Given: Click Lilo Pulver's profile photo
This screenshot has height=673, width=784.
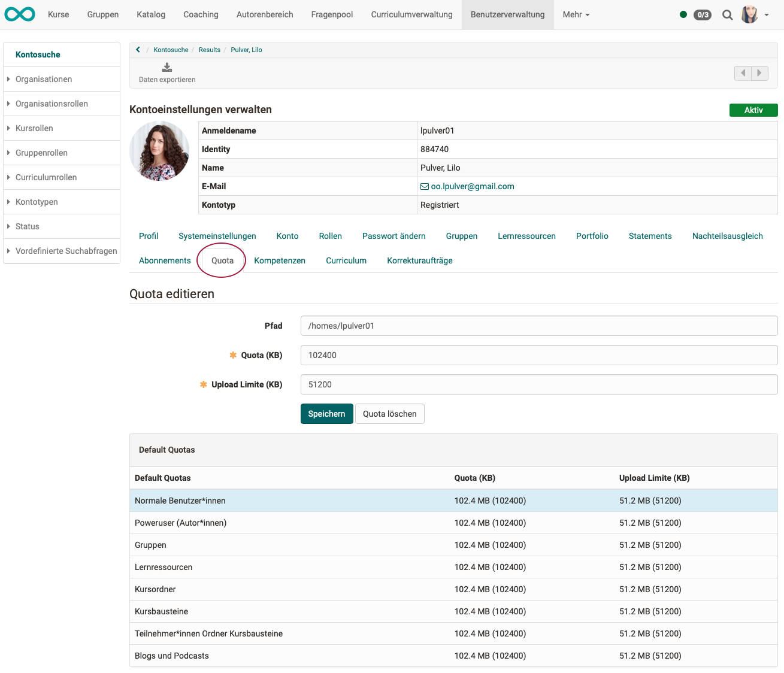Looking at the screenshot, I should 159,151.
